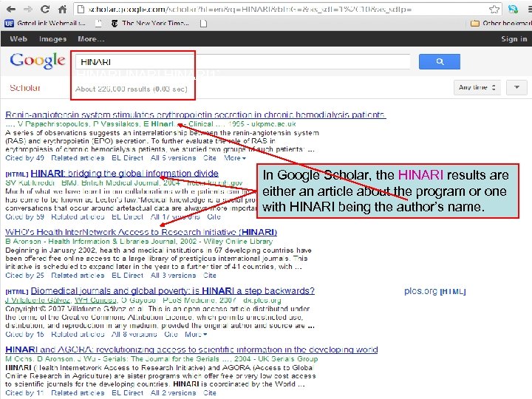Click Cite under the Renin-angiotensin result

210,158
